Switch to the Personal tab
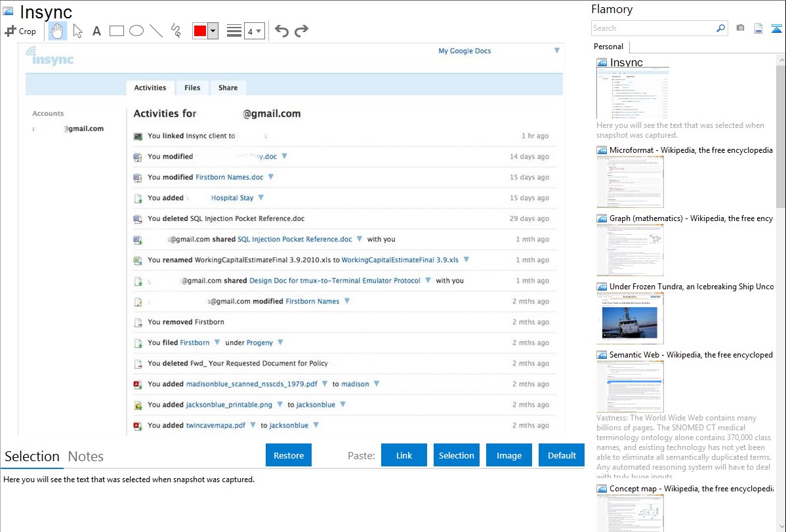This screenshot has height=532, width=786. tap(609, 47)
